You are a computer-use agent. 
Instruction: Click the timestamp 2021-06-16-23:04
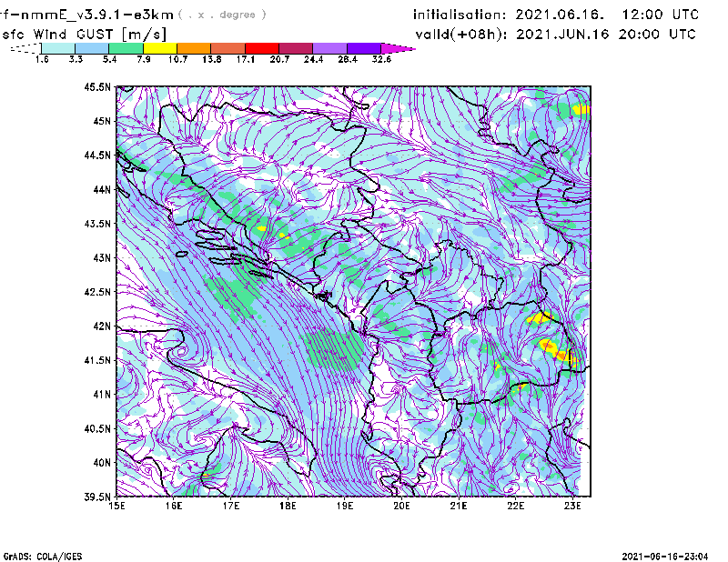665,556
